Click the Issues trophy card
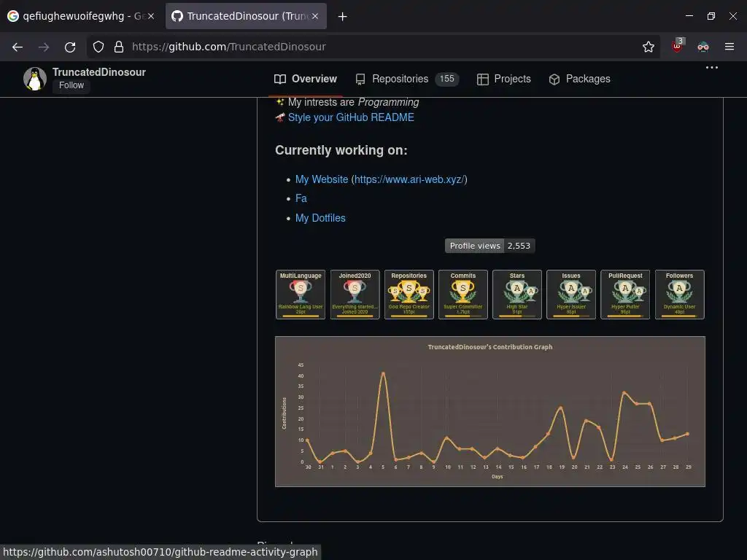 571,295
